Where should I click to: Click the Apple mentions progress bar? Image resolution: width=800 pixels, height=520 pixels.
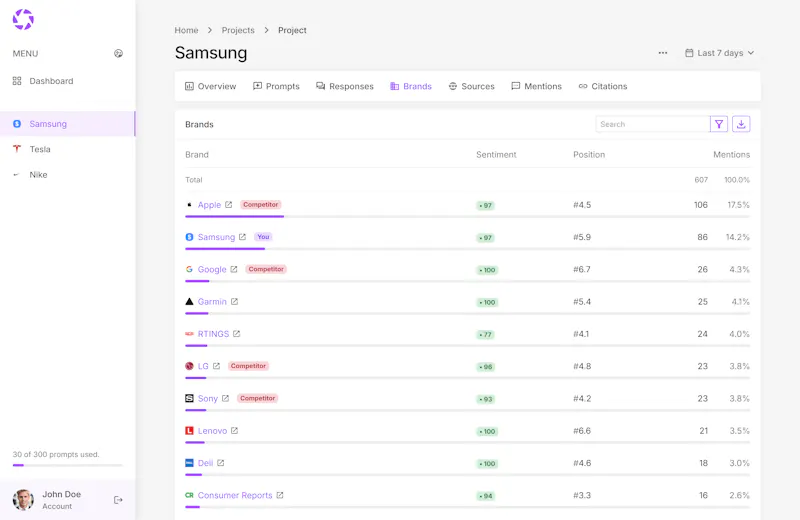[467, 217]
